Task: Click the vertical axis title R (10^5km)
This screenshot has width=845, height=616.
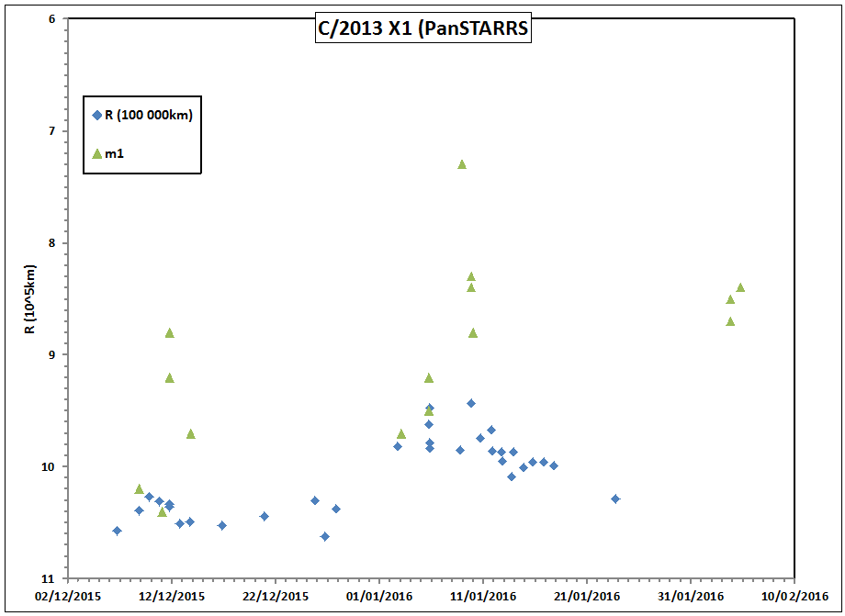Action: coord(30,299)
